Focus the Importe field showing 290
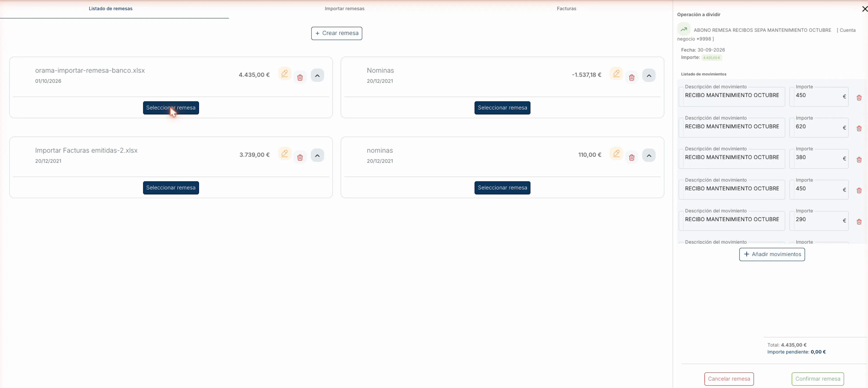This screenshot has height=388, width=868. (819, 221)
